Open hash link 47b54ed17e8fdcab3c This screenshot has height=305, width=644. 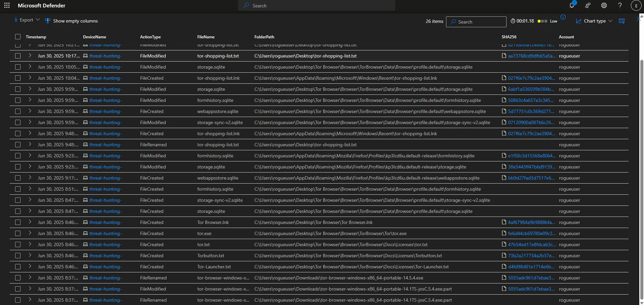(532, 244)
